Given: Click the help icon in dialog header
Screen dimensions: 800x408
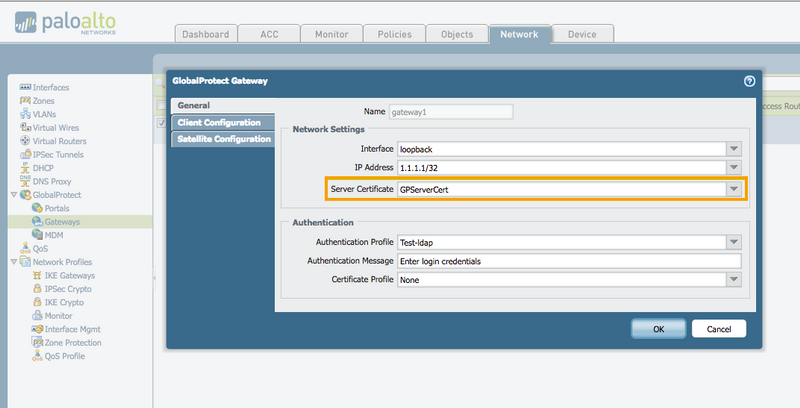Looking at the screenshot, I should 749,81.
